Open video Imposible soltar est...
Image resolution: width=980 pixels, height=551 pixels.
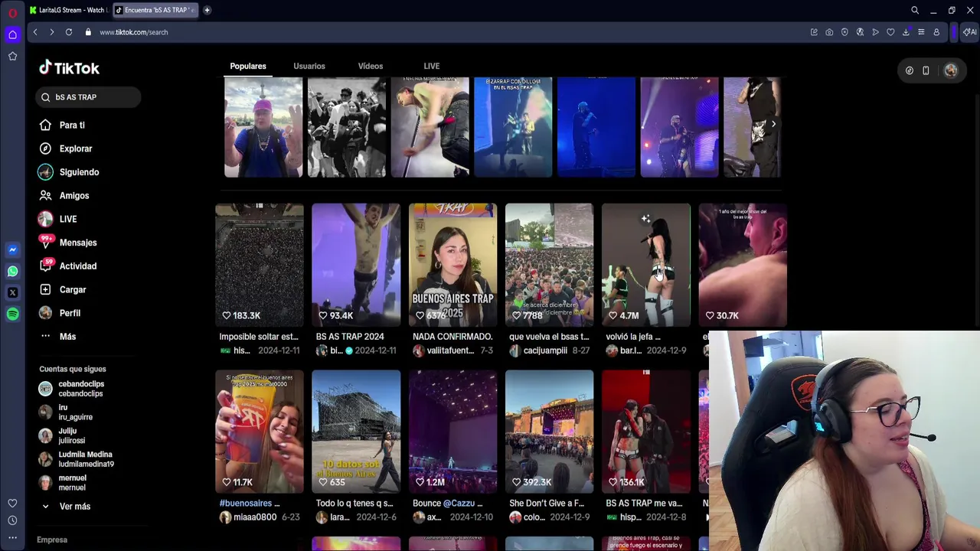(259, 265)
